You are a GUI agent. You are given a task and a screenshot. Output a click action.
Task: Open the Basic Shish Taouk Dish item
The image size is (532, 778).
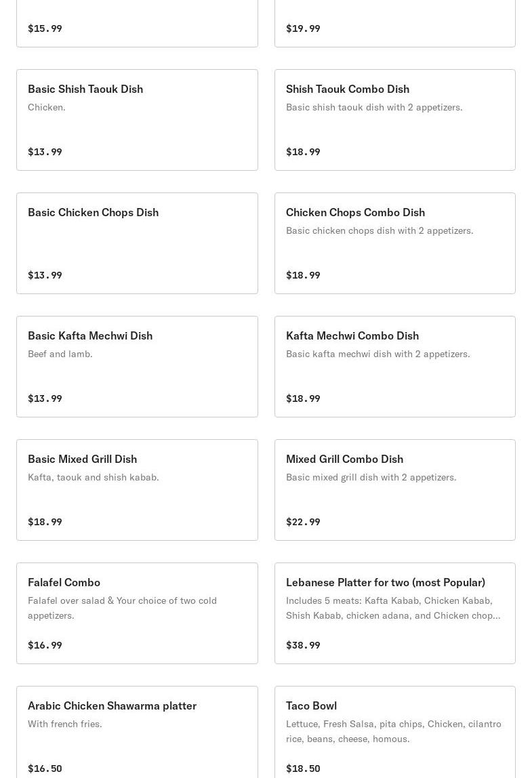tap(137, 120)
